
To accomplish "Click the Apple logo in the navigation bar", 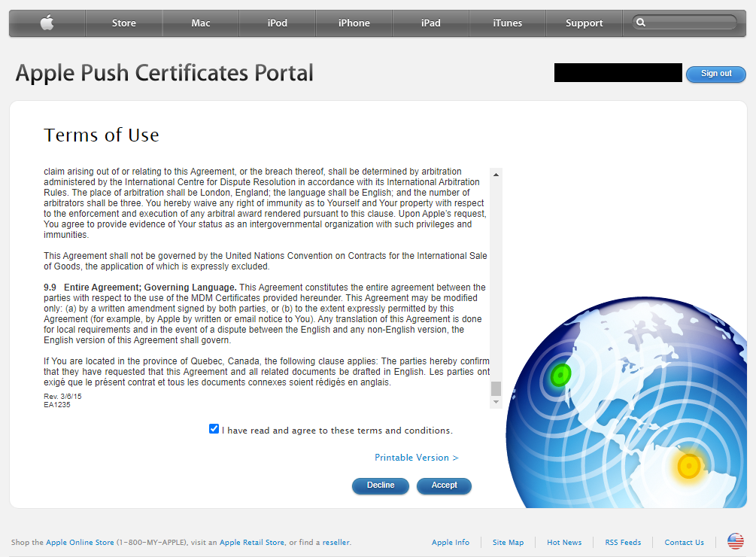I will 47,23.
